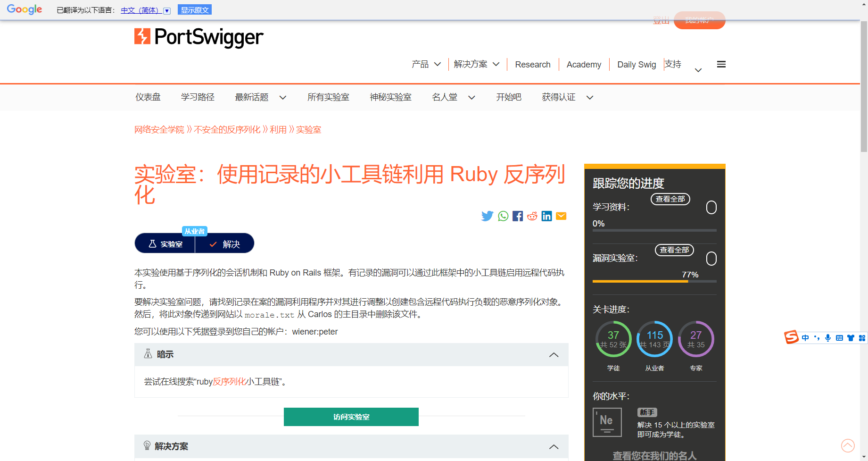868x461 pixels.
Task: Toggle Sogou Chinese input mode
Action: (x=805, y=338)
